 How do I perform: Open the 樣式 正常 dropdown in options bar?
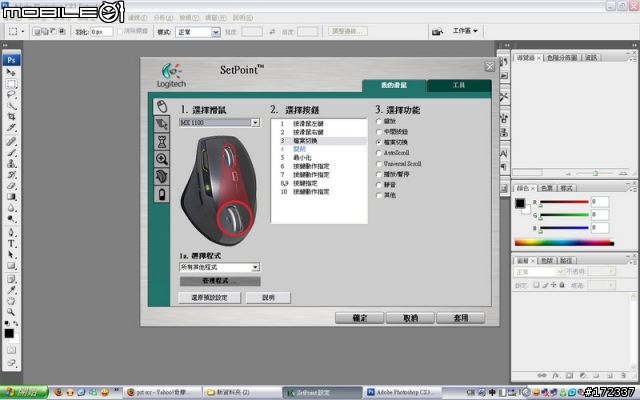pos(198,32)
